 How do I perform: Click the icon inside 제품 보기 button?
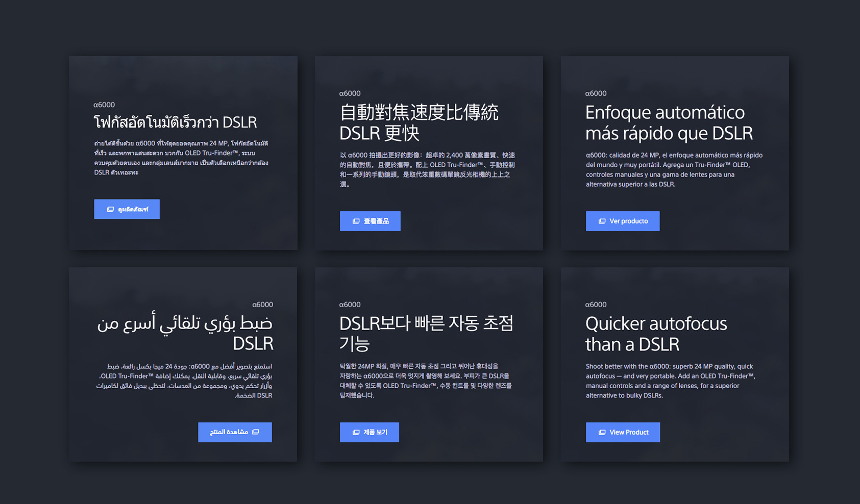(356, 433)
